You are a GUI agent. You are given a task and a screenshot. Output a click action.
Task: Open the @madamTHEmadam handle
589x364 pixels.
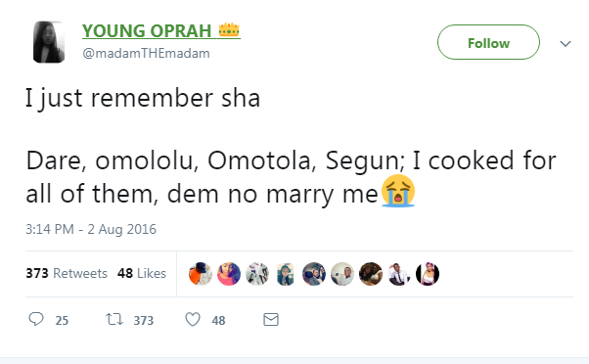[146, 54]
